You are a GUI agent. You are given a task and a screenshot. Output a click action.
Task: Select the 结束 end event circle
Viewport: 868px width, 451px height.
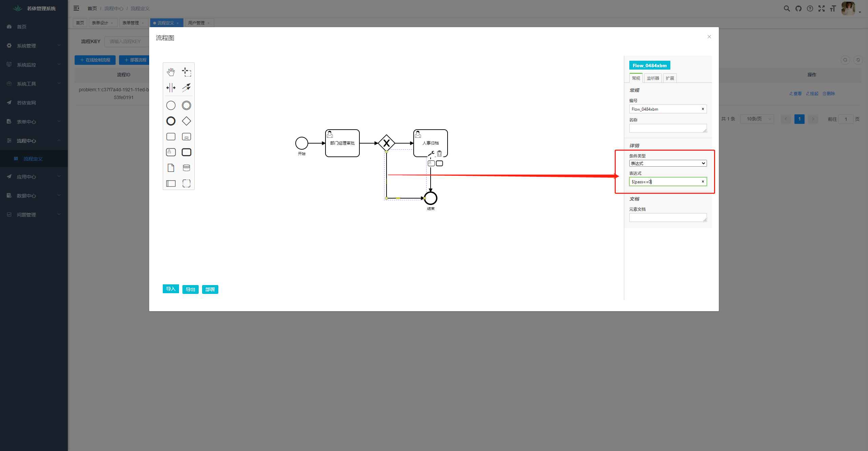pos(431,198)
